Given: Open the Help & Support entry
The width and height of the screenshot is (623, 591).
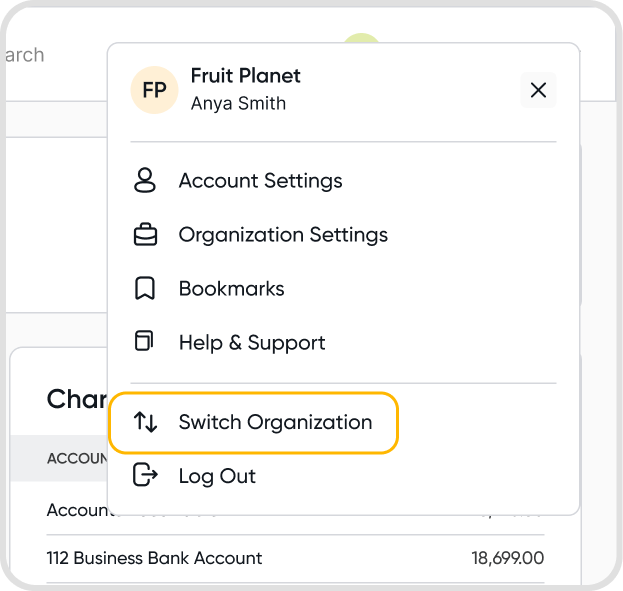Looking at the screenshot, I should 252,343.
